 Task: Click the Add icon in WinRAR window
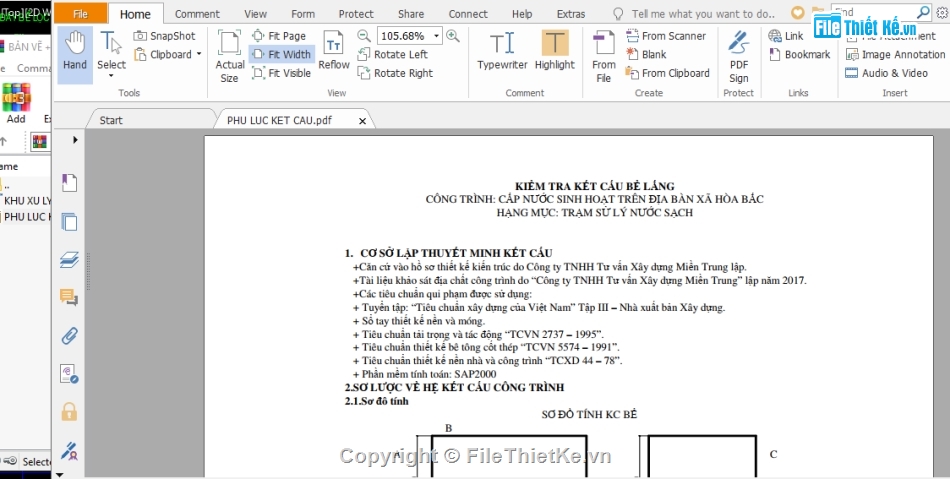pos(16,103)
